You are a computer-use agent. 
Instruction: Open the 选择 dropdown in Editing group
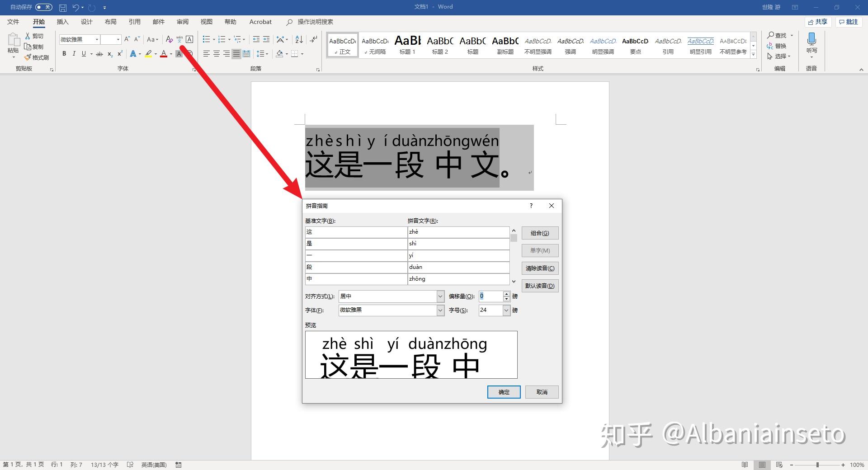point(779,56)
